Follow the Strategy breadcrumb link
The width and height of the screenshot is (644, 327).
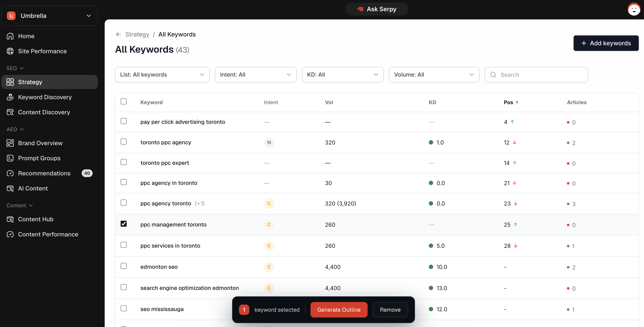coord(137,34)
